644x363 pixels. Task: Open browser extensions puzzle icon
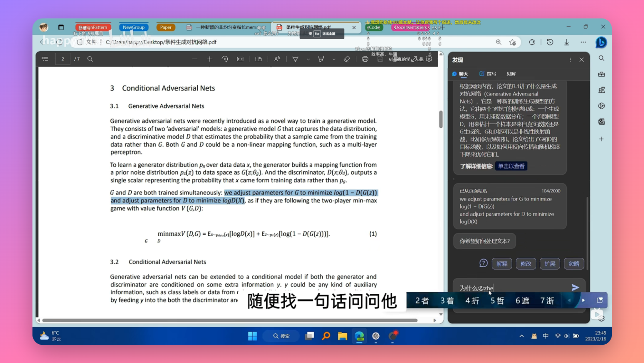(x=532, y=42)
